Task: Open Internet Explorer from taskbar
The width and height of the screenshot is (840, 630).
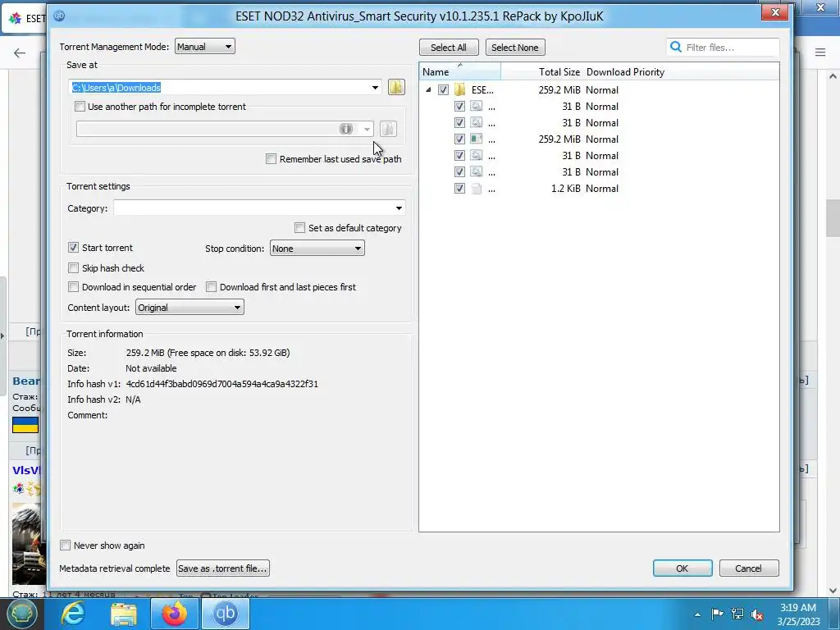Action: click(x=73, y=614)
